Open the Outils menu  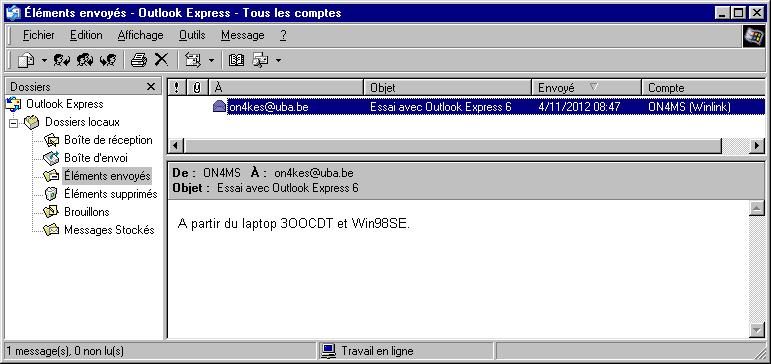coord(192,35)
